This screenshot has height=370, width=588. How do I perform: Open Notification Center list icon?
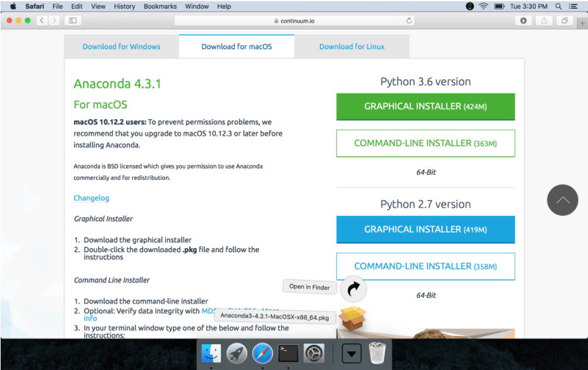(x=573, y=6)
